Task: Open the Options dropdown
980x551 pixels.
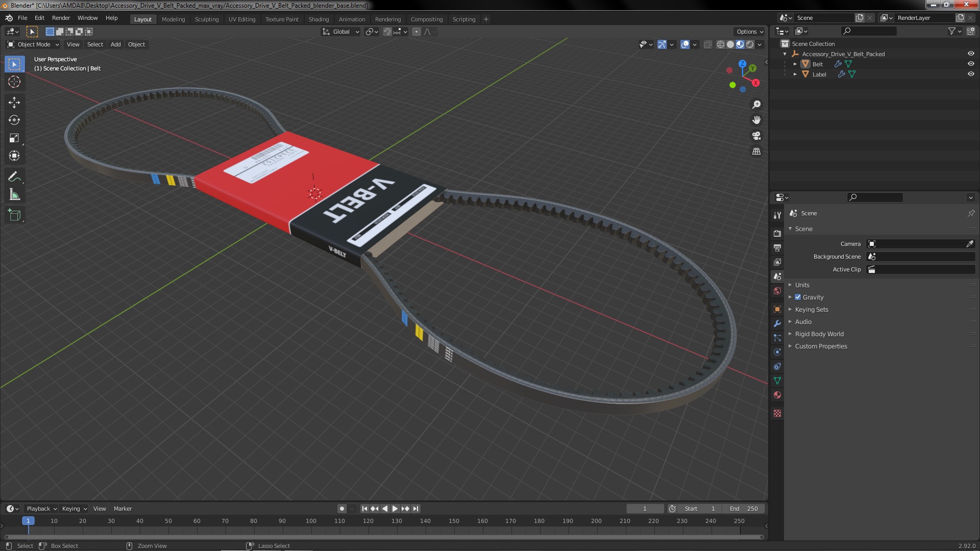Action: [749, 32]
